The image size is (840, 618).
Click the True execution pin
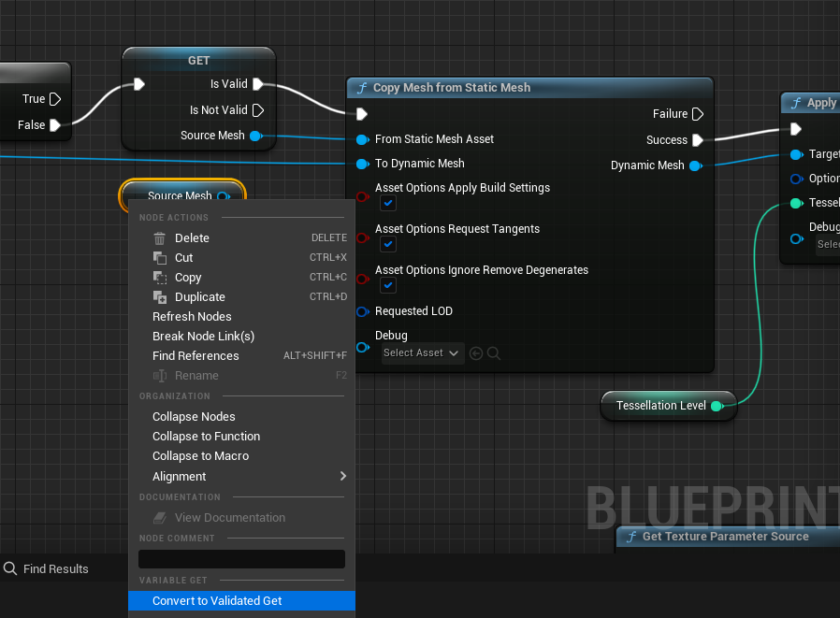pyautogui.click(x=55, y=99)
